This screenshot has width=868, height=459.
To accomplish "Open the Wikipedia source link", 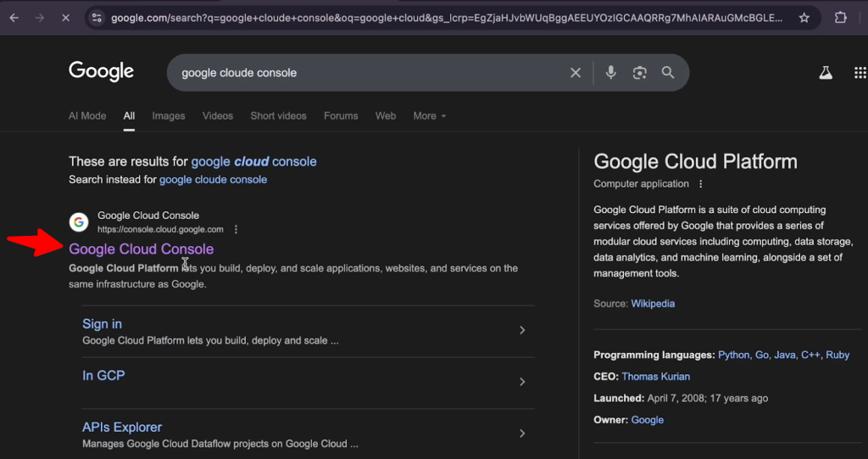I will tap(653, 304).
